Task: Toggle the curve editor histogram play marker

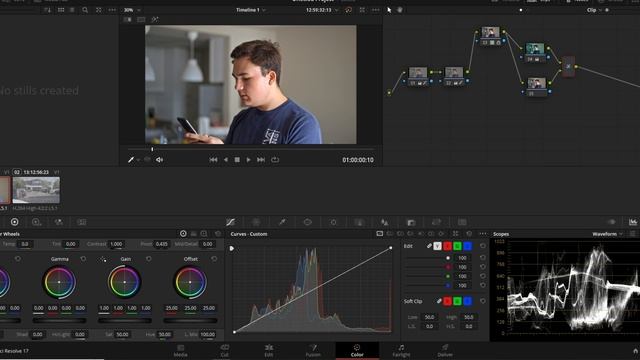Action: [232, 248]
